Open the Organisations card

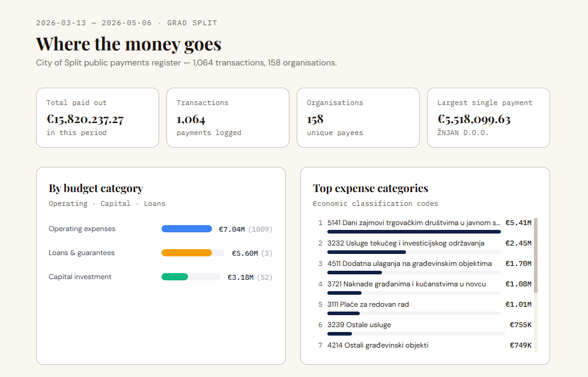pyautogui.click(x=358, y=118)
